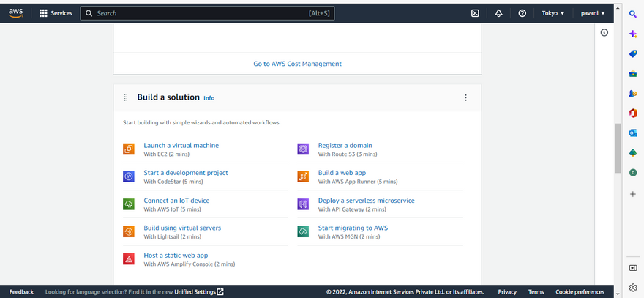Click the Route 53 domain icon
This screenshot has width=644, height=298.
click(303, 149)
